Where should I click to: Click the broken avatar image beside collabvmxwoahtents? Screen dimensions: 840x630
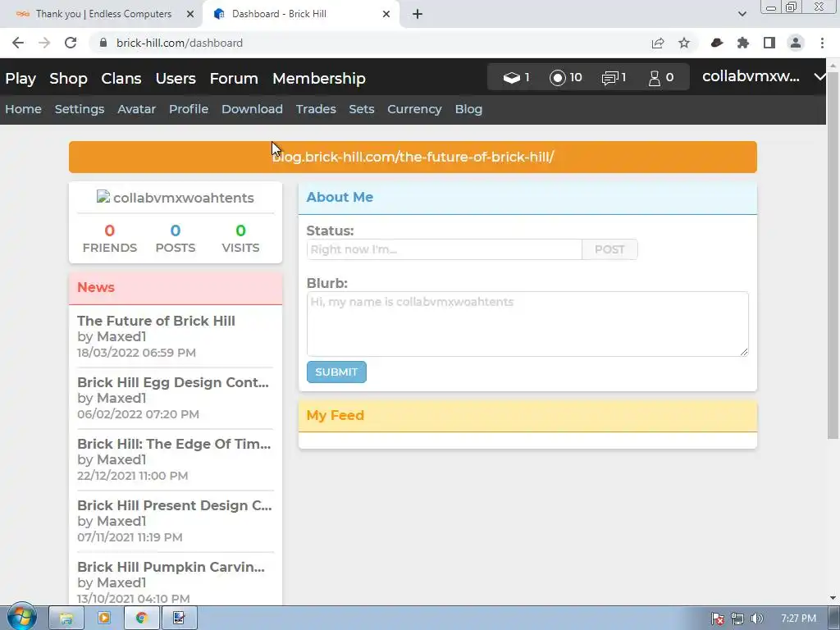click(103, 196)
